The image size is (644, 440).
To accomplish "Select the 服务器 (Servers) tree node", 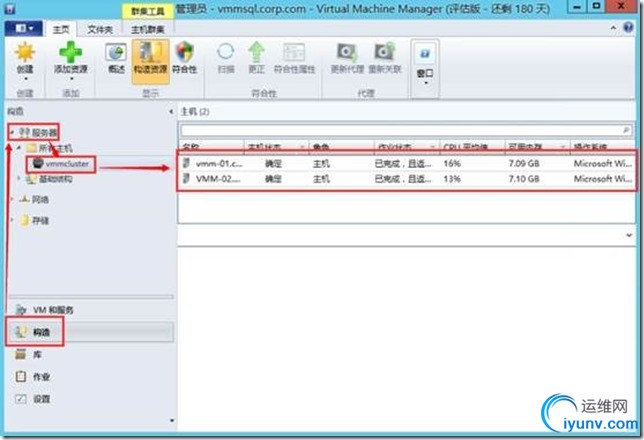I will point(39,132).
